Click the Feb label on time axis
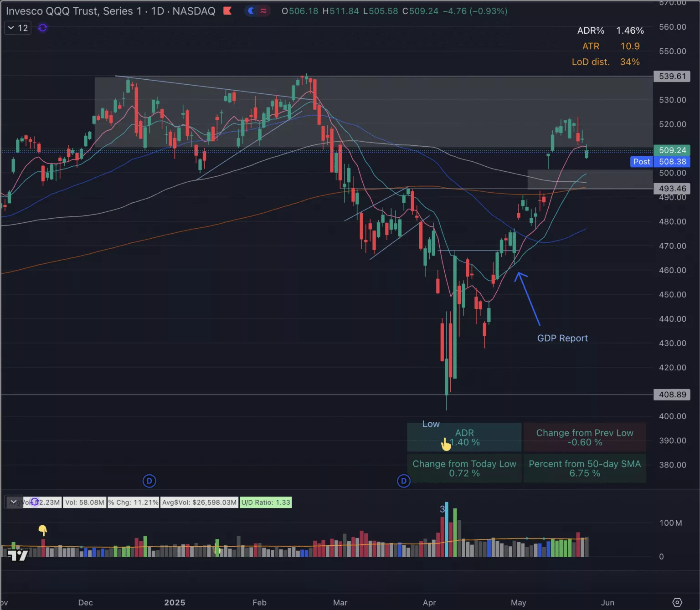The height and width of the screenshot is (610, 700). (259, 602)
